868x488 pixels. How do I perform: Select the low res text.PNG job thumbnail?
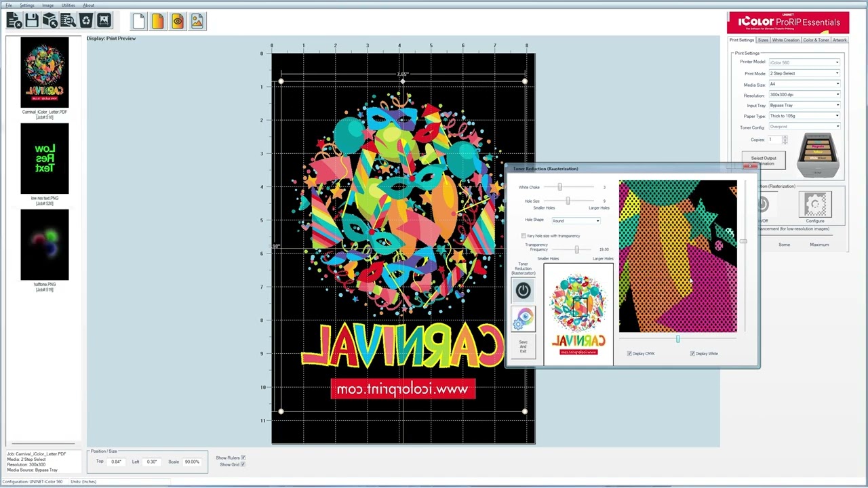pos(44,159)
